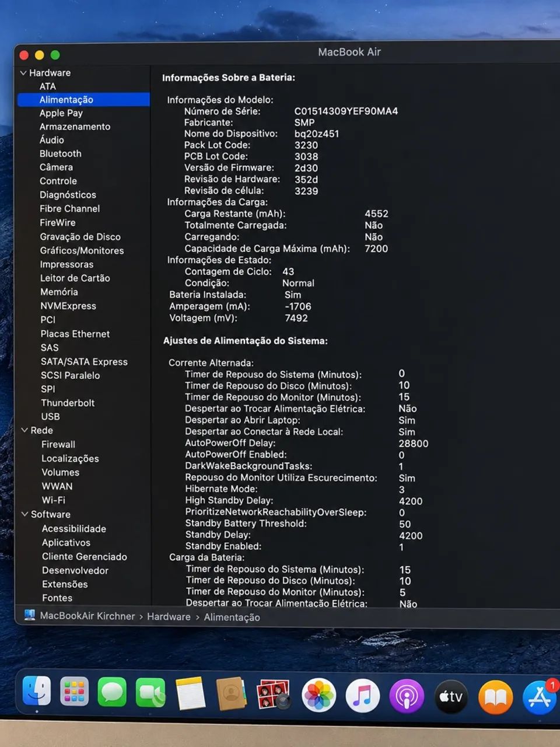Image resolution: width=560 pixels, height=747 pixels.
Task: Collapse the Rede section
Action: (24, 430)
